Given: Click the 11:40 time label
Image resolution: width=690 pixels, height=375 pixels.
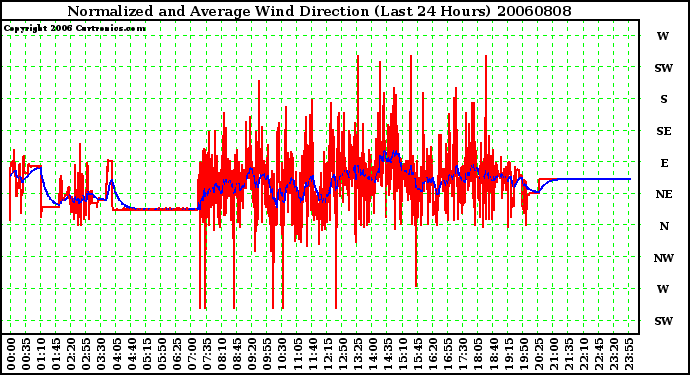Looking at the screenshot, I should [x=312, y=354].
